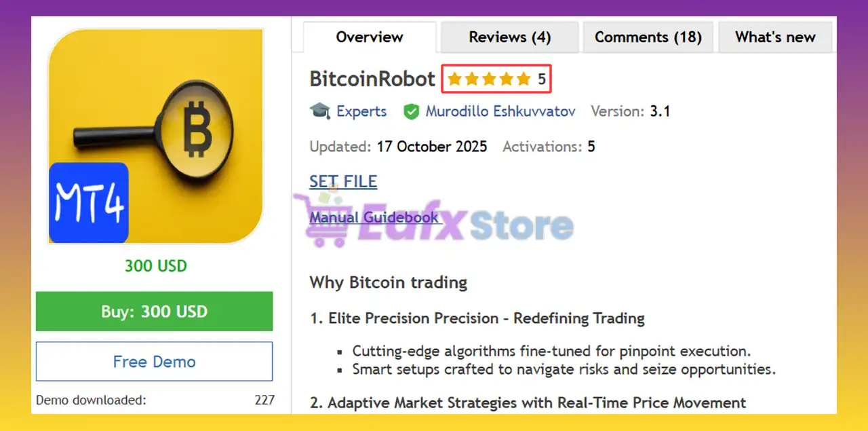Open the What's new tab
This screenshot has height=431, width=868.
coord(775,37)
